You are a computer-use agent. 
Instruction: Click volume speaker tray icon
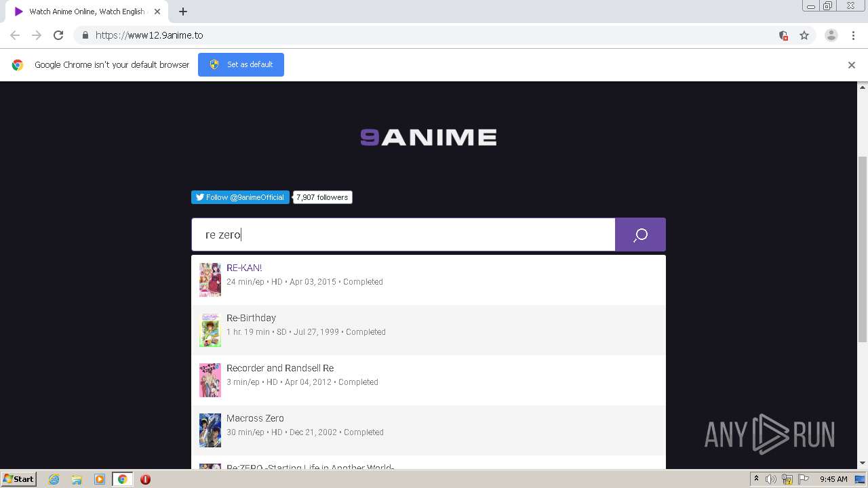[x=771, y=479]
